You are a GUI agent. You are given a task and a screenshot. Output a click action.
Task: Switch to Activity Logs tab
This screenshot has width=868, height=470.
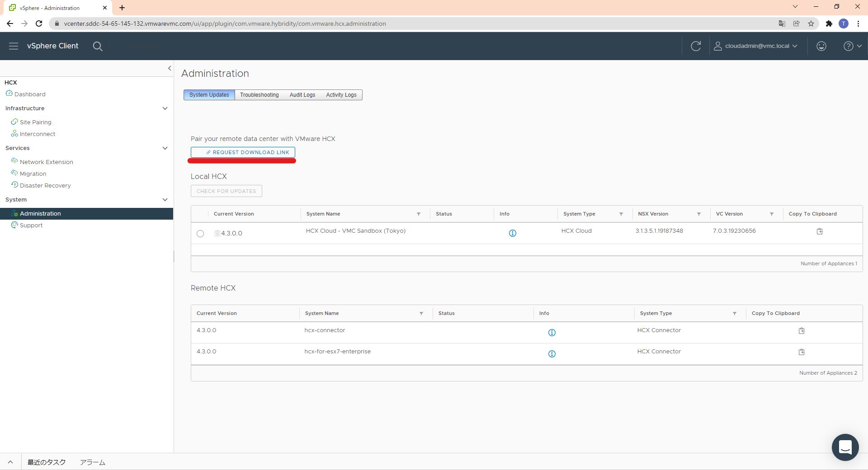point(341,95)
